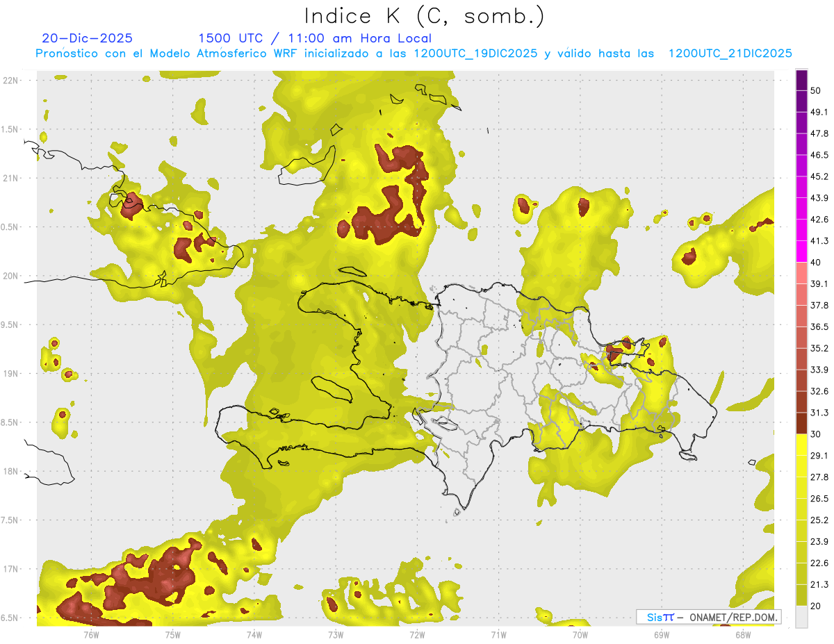This screenshot has width=834, height=644.
Task: Click the colorbar value 50
Action: coord(817,90)
